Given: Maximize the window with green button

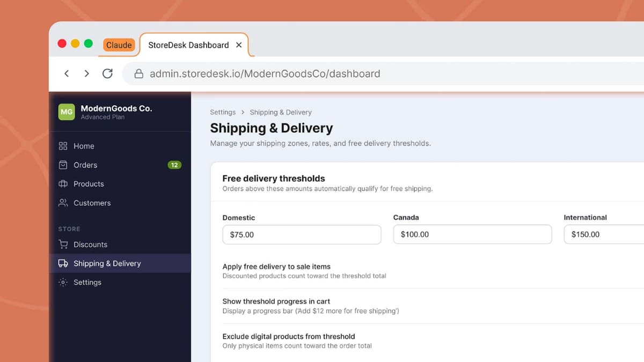Looking at the screenshot, I should tap(89, 44).
